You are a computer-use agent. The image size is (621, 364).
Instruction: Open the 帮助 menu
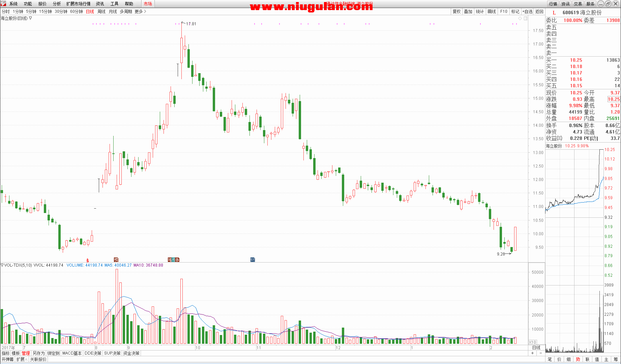(x=129, y=4)
